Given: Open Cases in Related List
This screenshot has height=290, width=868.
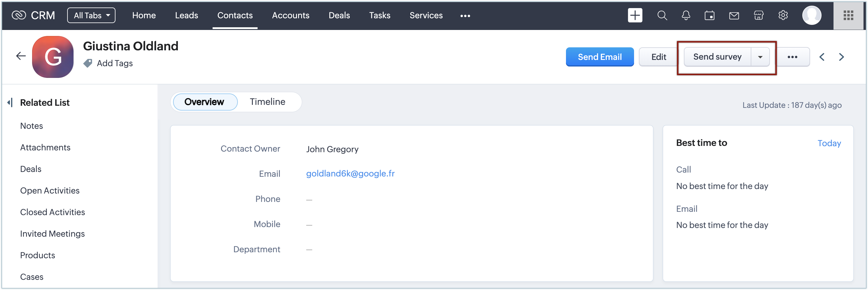Looking at the screenshot, I should (32, 277).
